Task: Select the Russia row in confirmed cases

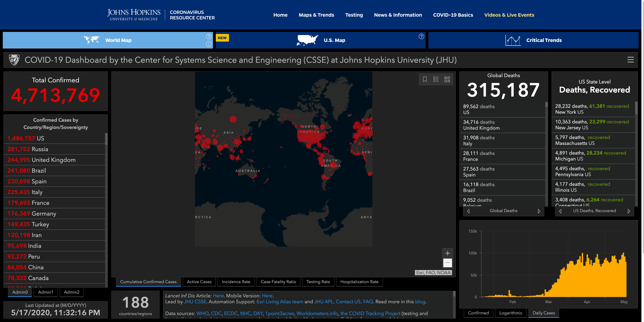Action: 54,149
